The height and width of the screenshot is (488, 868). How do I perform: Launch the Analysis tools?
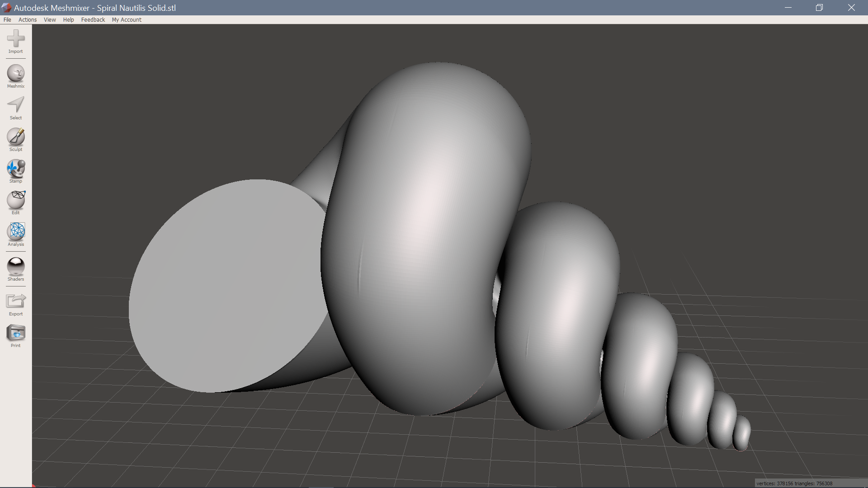pyautogui.click(x=16, y=231)
